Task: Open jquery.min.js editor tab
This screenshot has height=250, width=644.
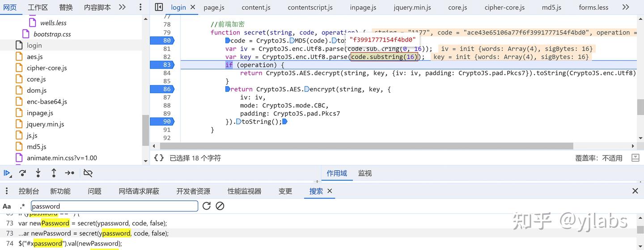Action: tap(412, 7)
